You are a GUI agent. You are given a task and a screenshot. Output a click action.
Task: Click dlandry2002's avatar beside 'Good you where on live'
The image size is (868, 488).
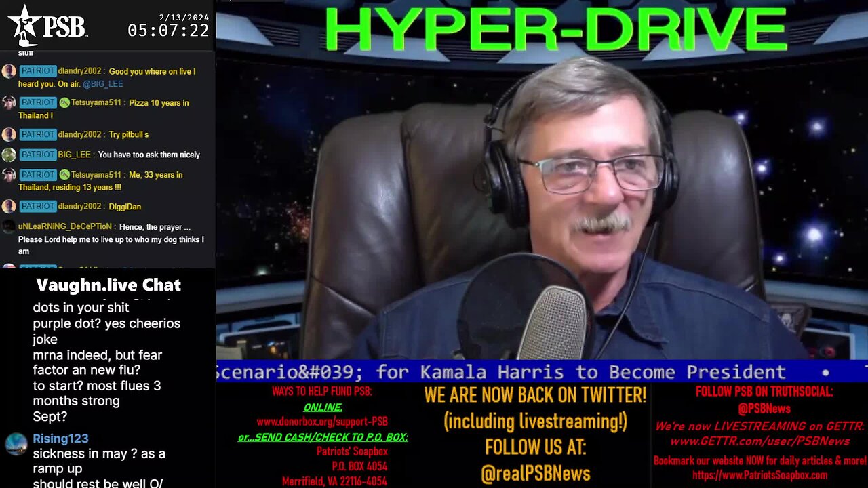tap(9, 71)
